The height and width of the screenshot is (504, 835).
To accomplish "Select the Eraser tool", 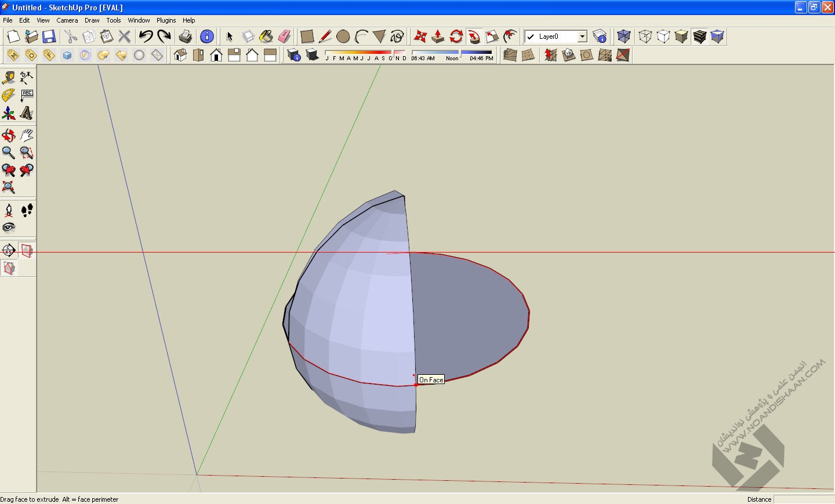I will pyautogui.click(x=284, y=36).
